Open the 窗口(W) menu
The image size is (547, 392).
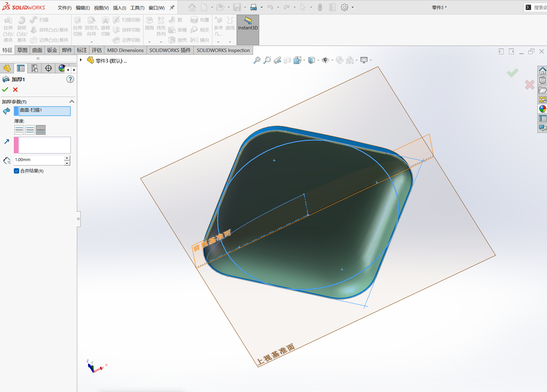[157, 7]
